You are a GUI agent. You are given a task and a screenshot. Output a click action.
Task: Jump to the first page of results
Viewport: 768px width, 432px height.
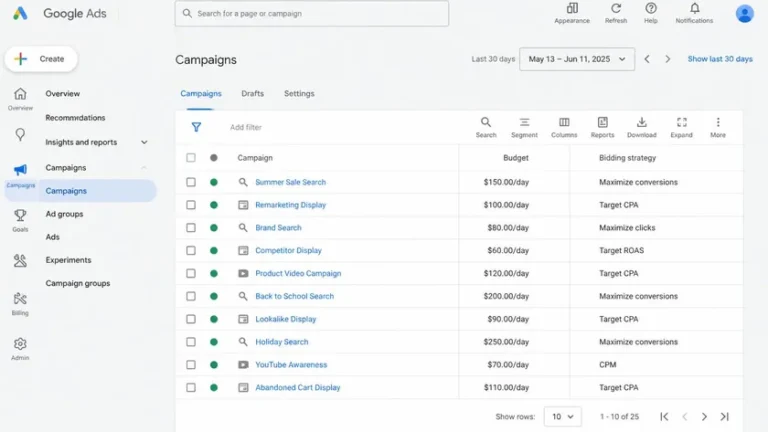664,416
